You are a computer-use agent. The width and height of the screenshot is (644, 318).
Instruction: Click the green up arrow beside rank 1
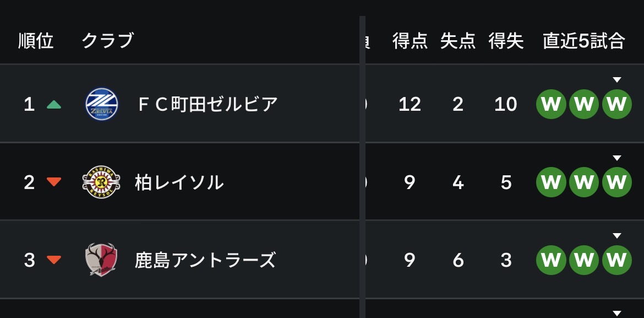pos(54,105)
